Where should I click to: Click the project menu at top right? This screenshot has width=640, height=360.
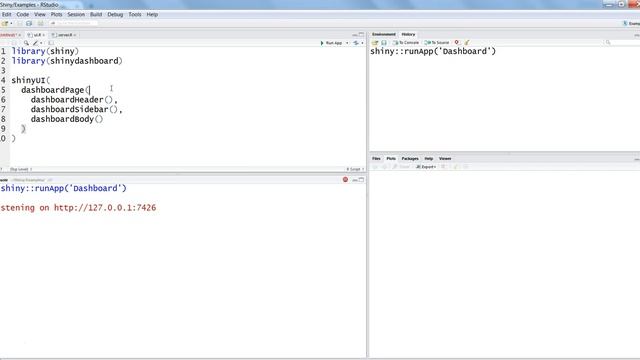coord(631,23)
